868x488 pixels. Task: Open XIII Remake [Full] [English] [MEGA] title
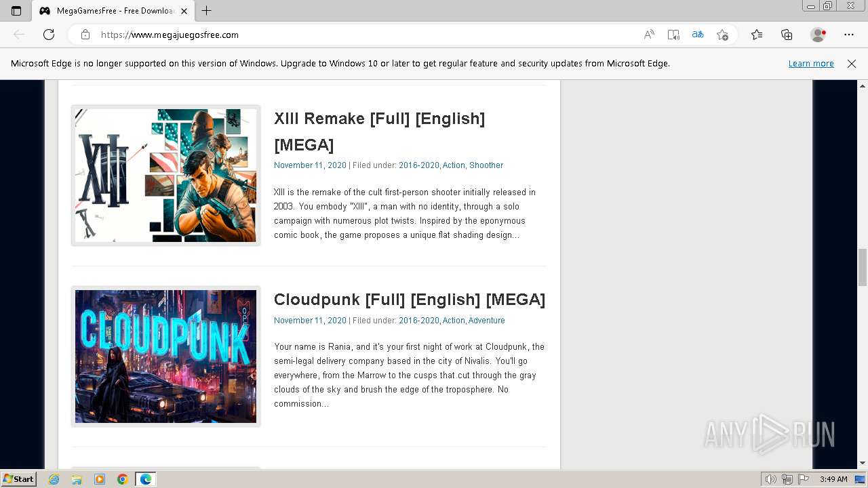379,131
